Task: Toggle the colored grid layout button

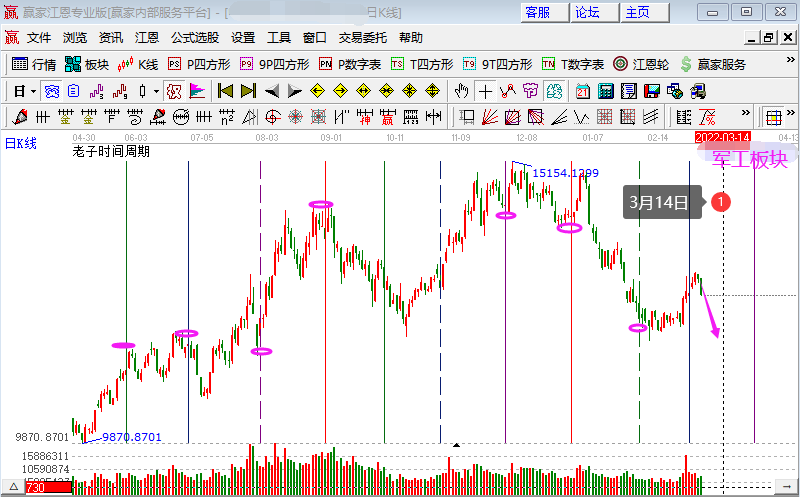Action: click(x=773, y=117)
